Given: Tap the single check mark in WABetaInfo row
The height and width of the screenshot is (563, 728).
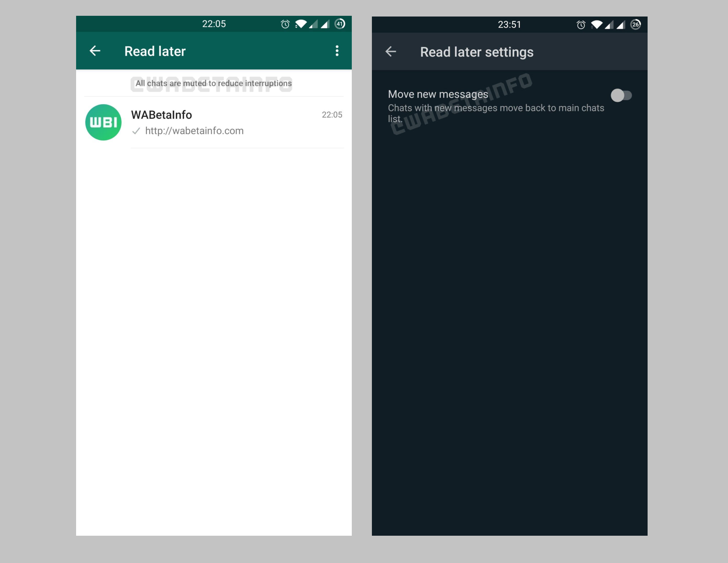Looking at the screenshot, I should (136, 131).
